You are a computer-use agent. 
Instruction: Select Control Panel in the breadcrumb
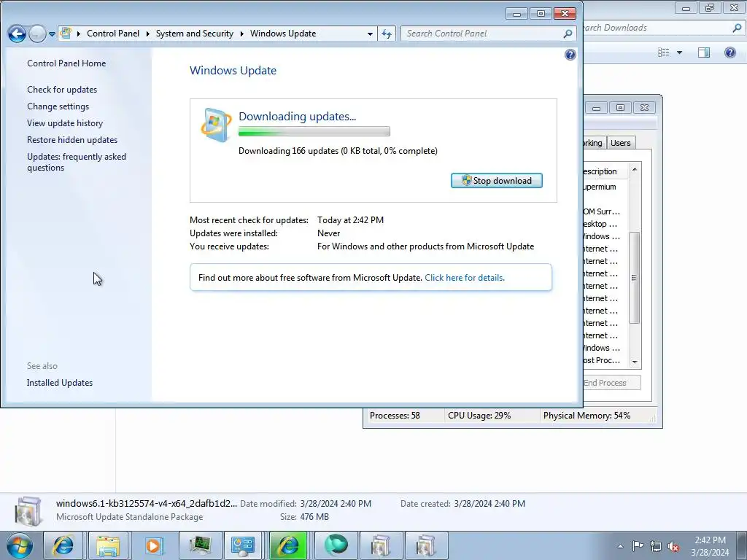tap(113, 34)
